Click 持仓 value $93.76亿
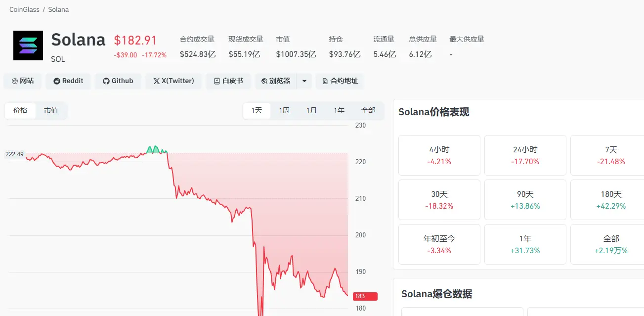The width and height of the screenshot is (644, 316). [x=345, y=54]
